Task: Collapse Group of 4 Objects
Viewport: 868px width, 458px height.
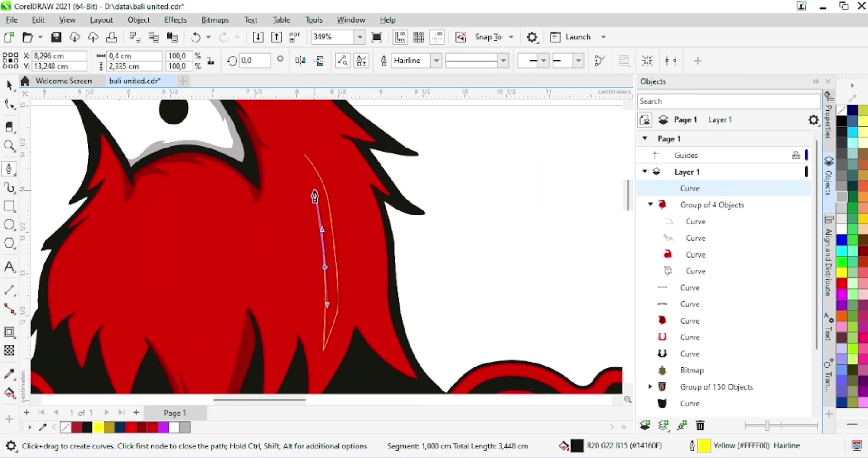Action: pos(651,205)
